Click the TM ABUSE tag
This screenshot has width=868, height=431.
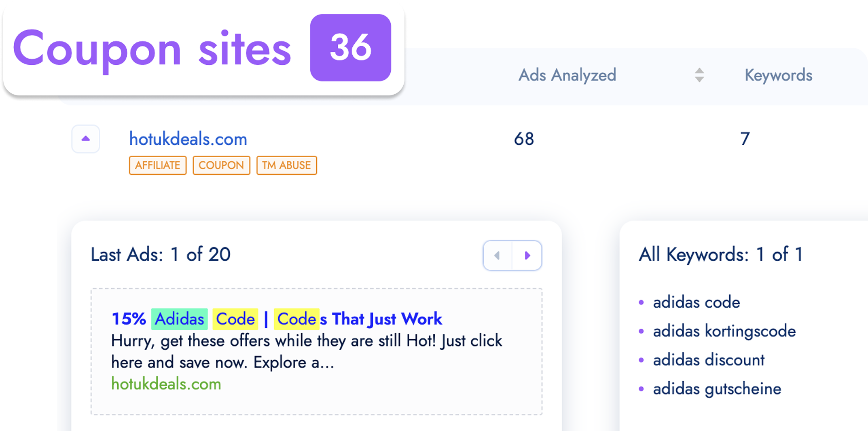point(286,165)
